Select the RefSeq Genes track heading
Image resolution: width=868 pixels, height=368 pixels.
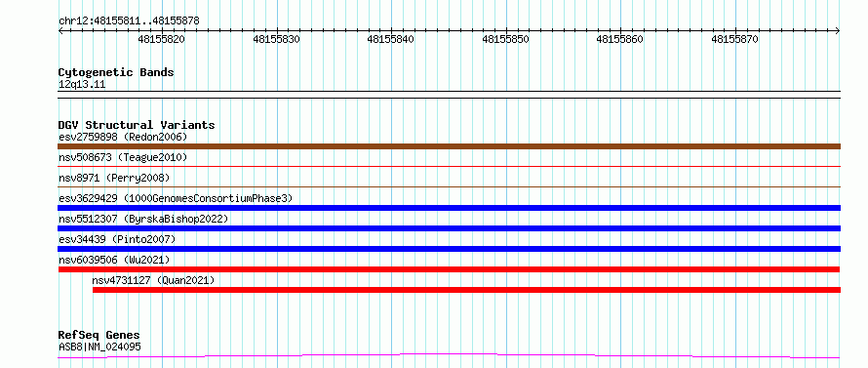[99, 336]
